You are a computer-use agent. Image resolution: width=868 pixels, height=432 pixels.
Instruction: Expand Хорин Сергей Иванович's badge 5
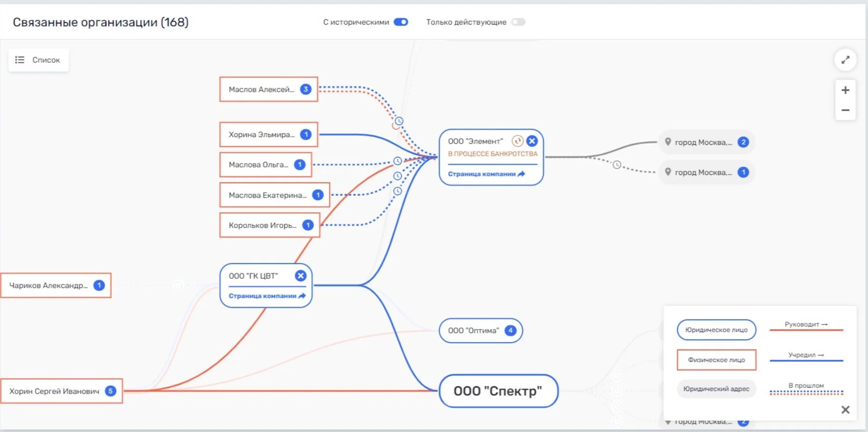(x=111, y=391)
